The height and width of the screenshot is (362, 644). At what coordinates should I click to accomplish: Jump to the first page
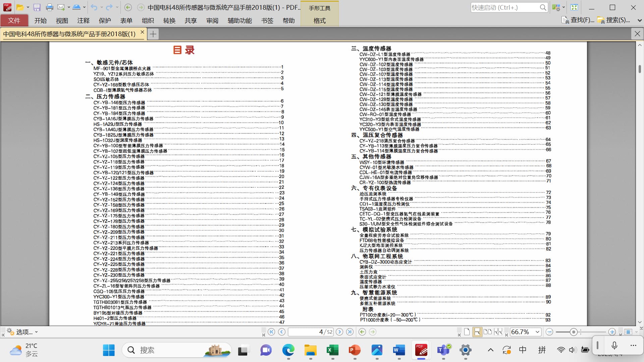271,332
